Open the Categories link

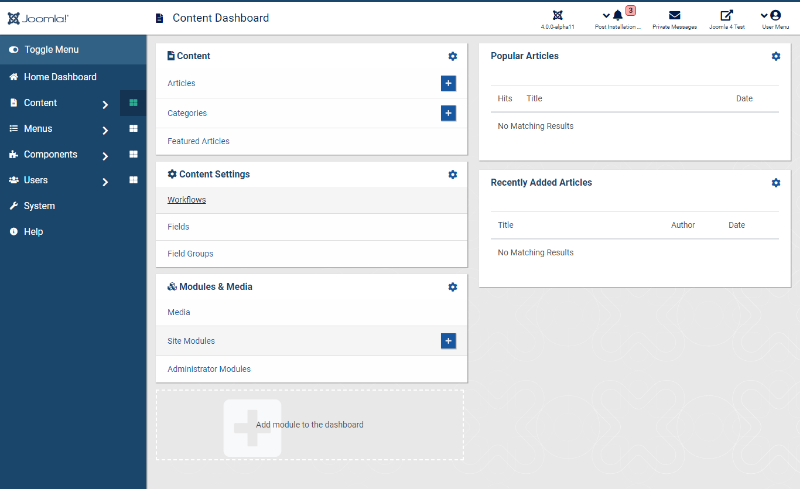point(187,113)
